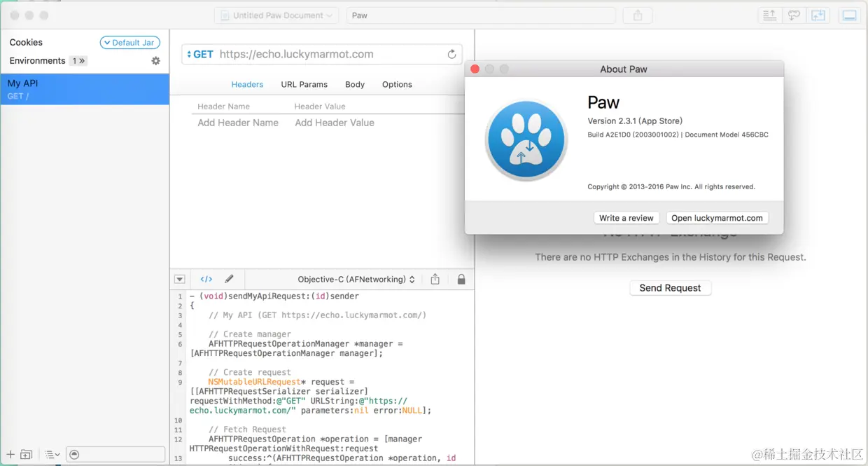Click NSMutableURLRequest in the code
This screenshot has width=868, height=466.
254,382
